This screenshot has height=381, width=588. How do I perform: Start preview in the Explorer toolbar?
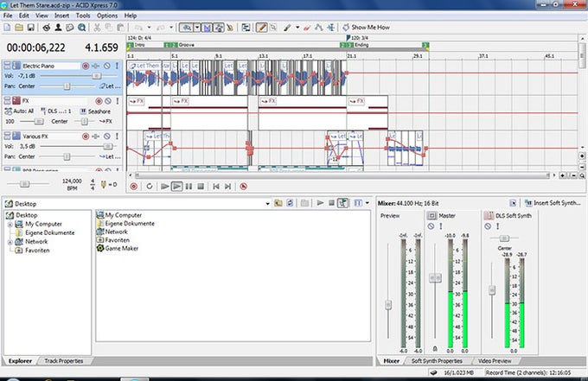(319, 202)
